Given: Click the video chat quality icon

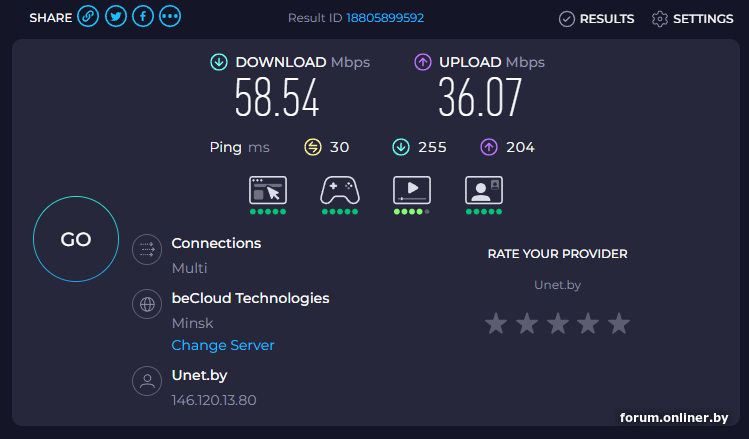Looking at the screenshot, I should pos(483,189).
